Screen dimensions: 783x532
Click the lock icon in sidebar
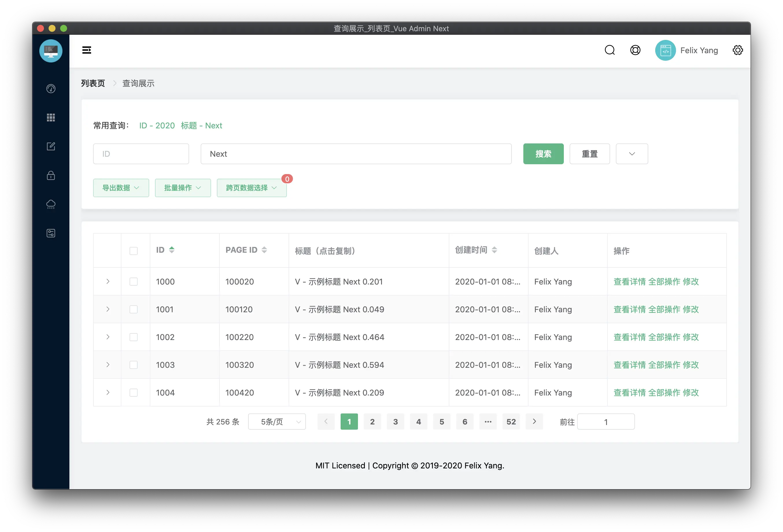click(x=51, y=176)
